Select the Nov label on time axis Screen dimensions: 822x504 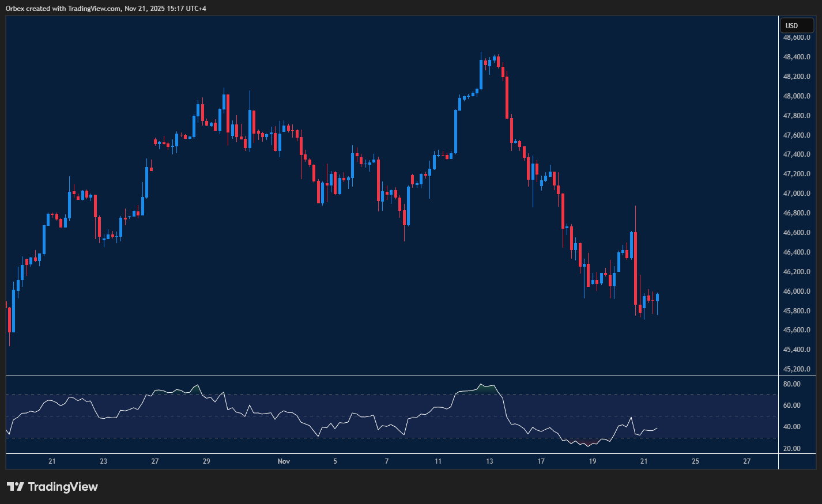[x=284, y=461]
